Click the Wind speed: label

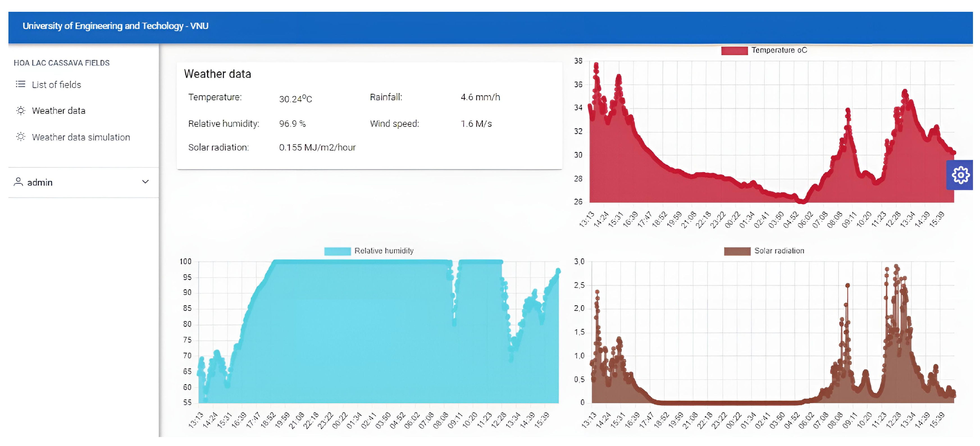[395, 124]
